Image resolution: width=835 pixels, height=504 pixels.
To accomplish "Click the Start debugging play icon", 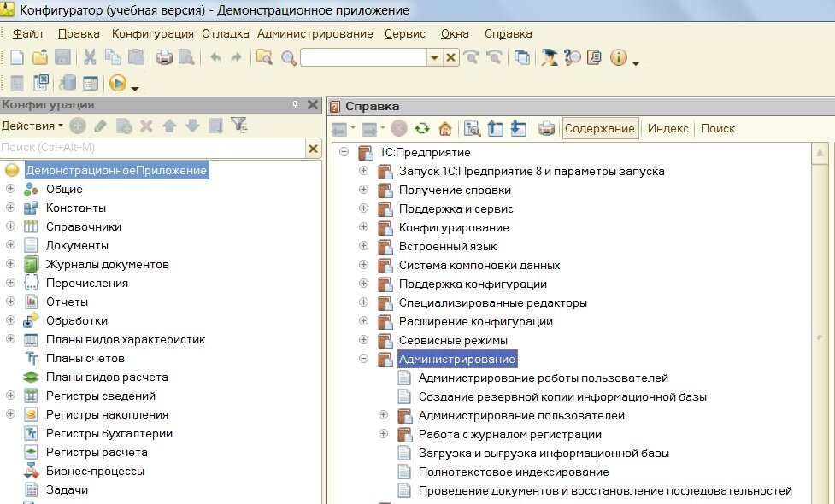I will click(118, 83).
